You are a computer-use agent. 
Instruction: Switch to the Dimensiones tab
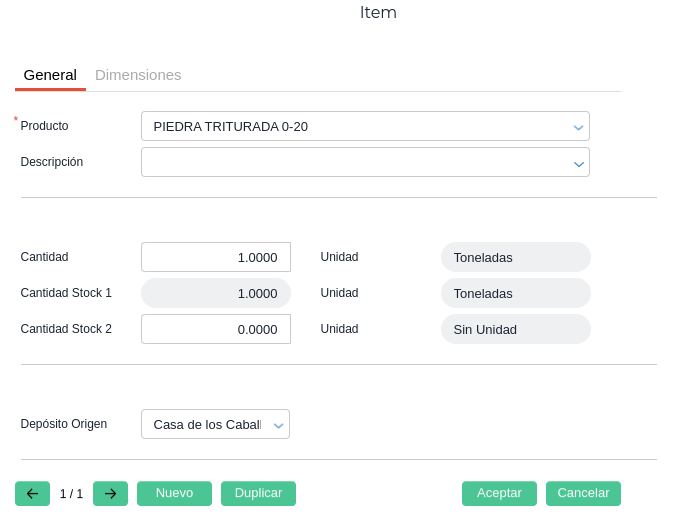[x=138, y=75]
